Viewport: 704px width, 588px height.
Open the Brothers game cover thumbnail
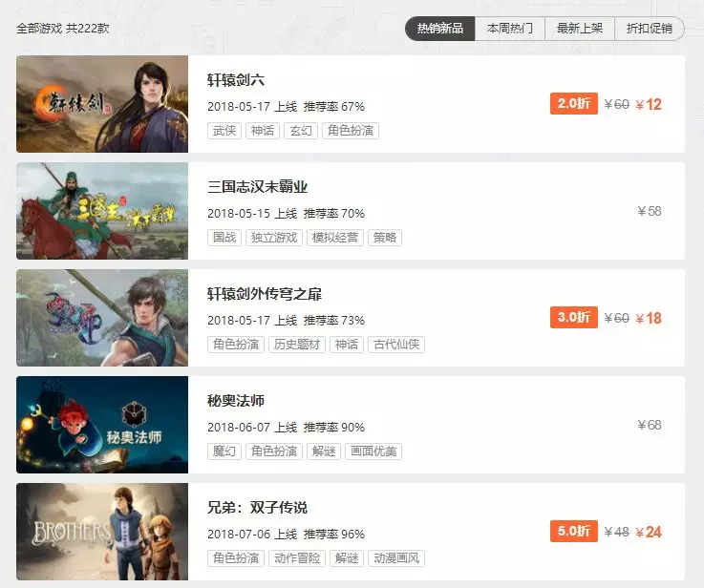[102, 532]
